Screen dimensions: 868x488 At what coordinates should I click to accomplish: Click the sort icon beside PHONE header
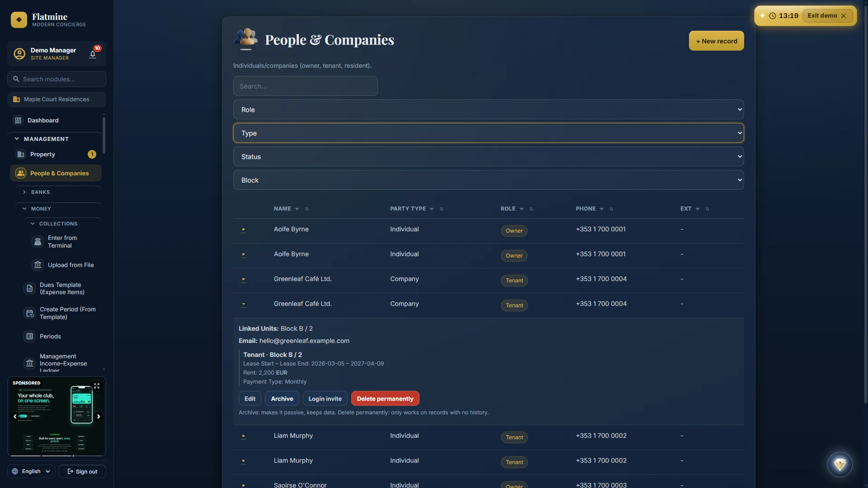coord(611,209)
